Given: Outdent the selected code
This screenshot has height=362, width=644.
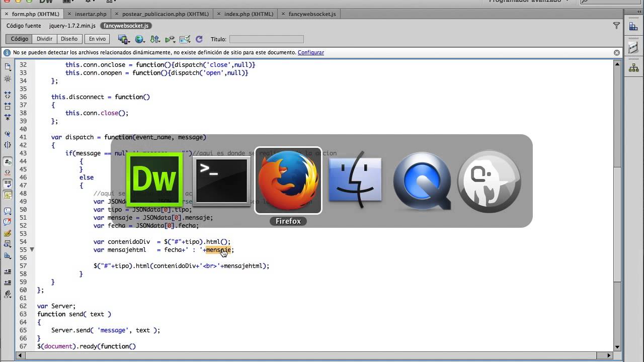Looking at the screenshot, I should 8,283.
